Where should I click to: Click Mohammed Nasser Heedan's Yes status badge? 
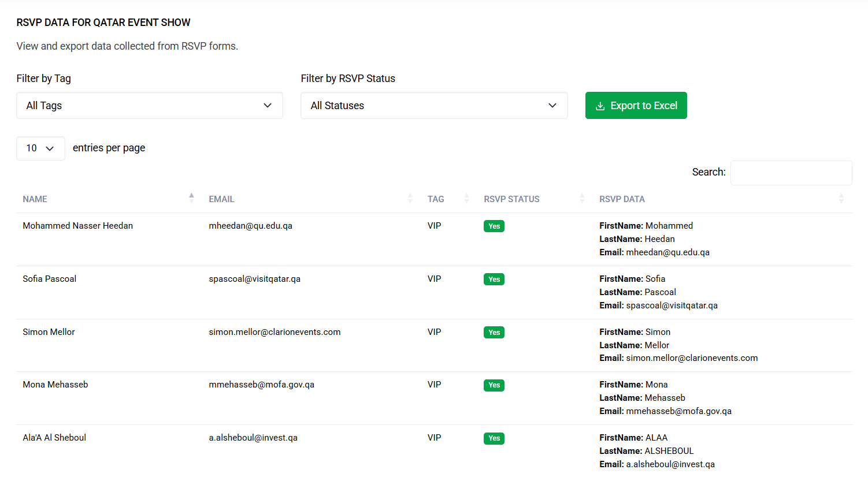(494, 226)
